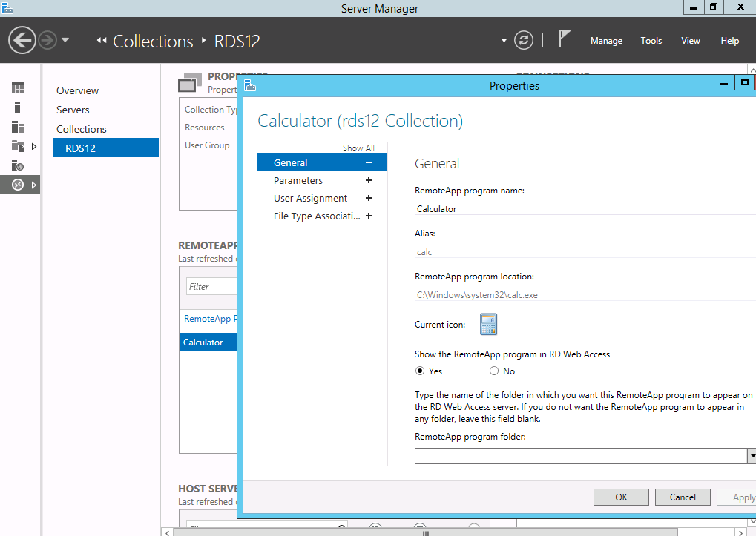This screenshot has height=536, width=756.
Task: Open the Manage menu
Action: (x=606, y=41)
